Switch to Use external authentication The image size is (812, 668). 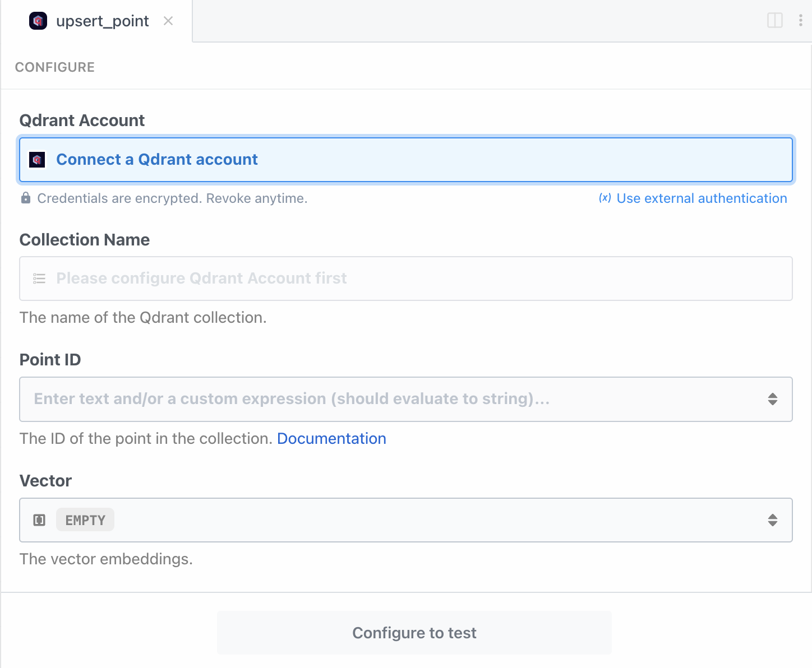[x=702, y=198]
